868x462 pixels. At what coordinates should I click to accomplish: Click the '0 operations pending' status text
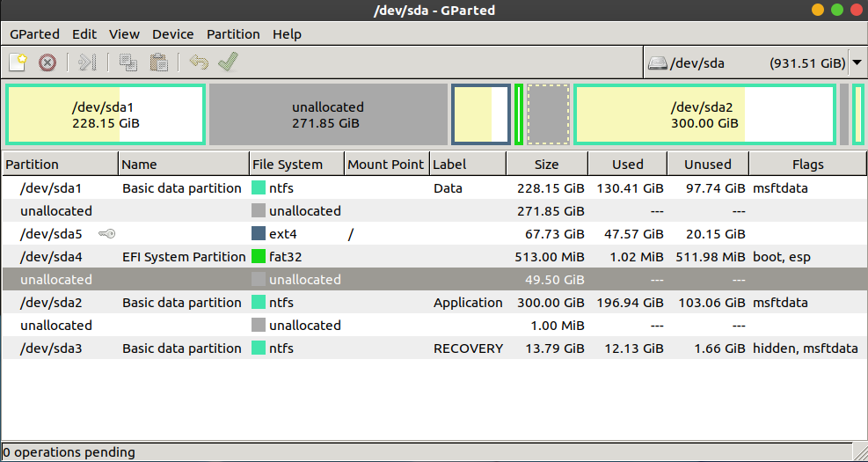pyautogui.click(x=69, y=452)
